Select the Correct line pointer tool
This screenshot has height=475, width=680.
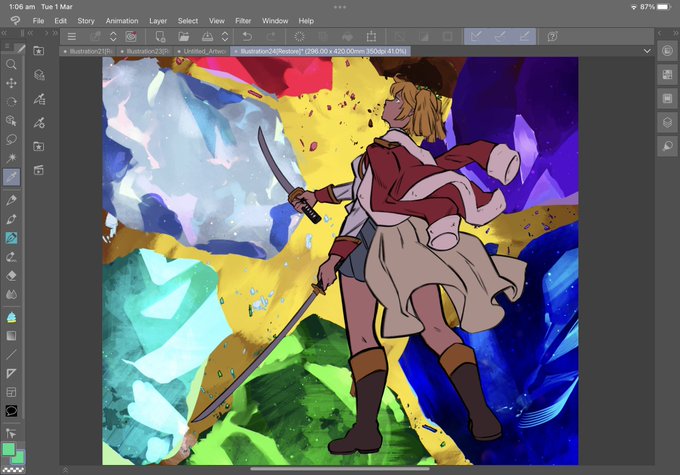11,433
